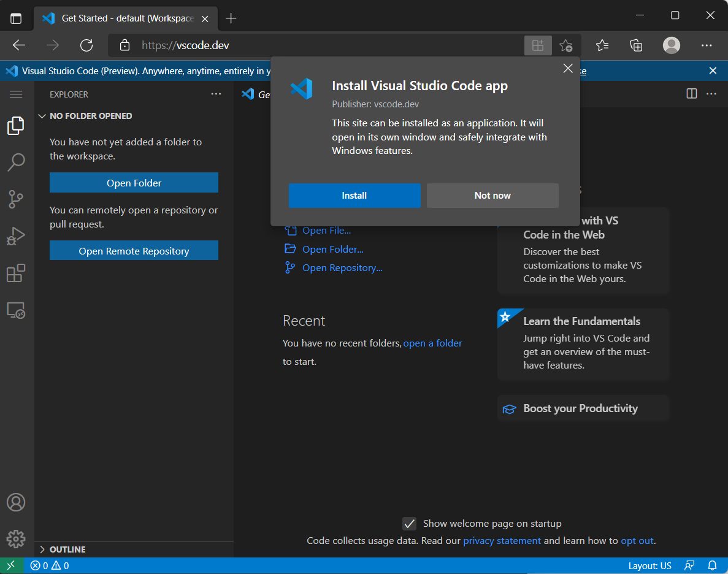Click errors and warnings counter
Image resolution: width=728 pixels, height=574 pixels.
[49, 565]
